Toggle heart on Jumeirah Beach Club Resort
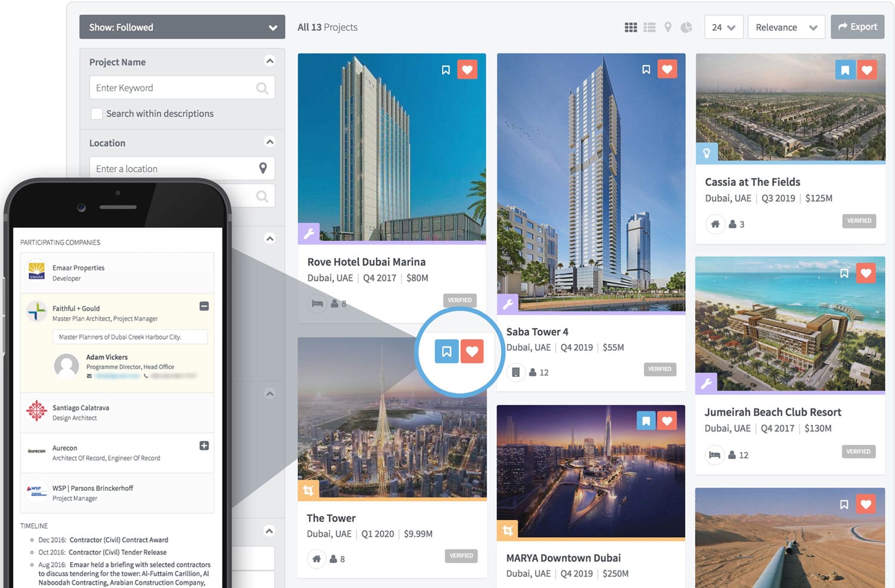The width and height of the screenshot is (895, 588). [x=866, y=273]
